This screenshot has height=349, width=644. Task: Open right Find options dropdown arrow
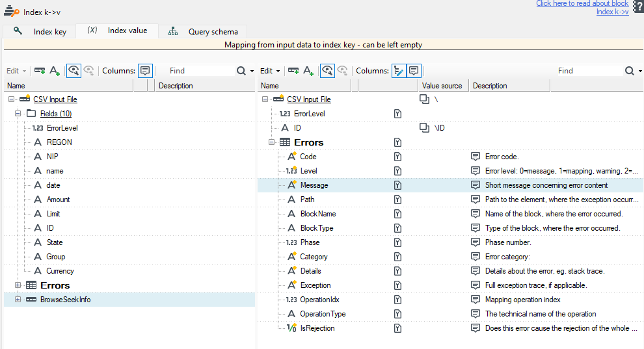click(x=640, y=71)
